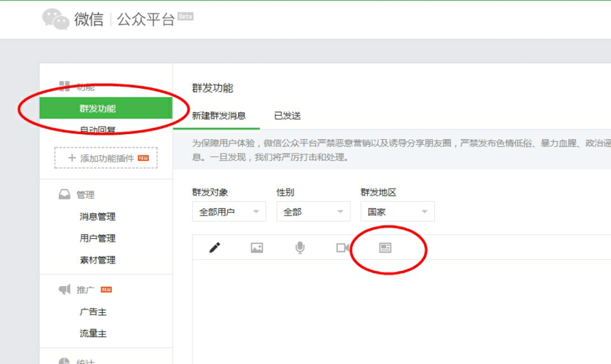Switch to 已发送 tab

[x=288, y=116]
